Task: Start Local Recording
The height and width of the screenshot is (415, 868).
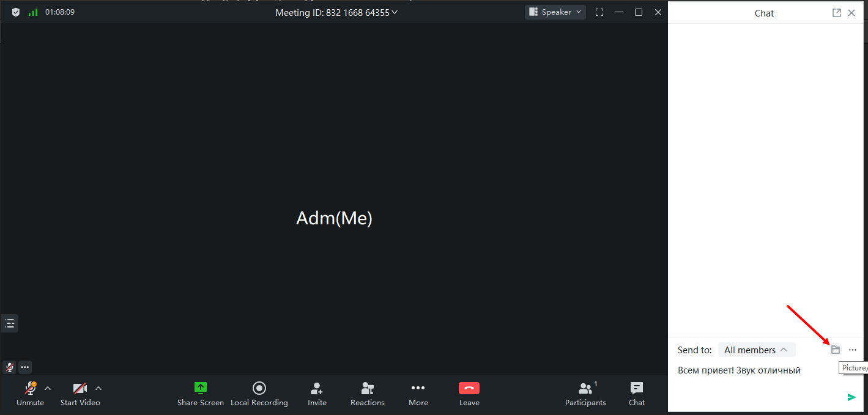Action: [259, 394]
